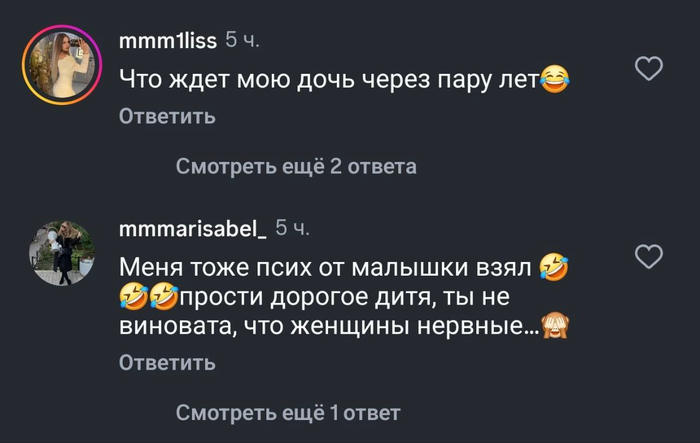Click the see-no-evil monkey emoji
This screenshot has height=443, width=700.
(x=554, y=327)
